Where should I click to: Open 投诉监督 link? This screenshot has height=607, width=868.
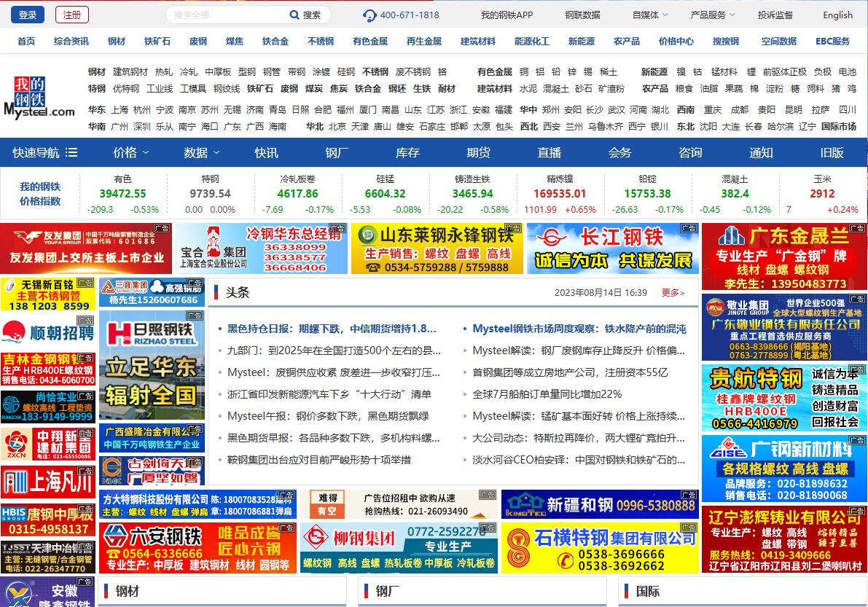(775, 15)
